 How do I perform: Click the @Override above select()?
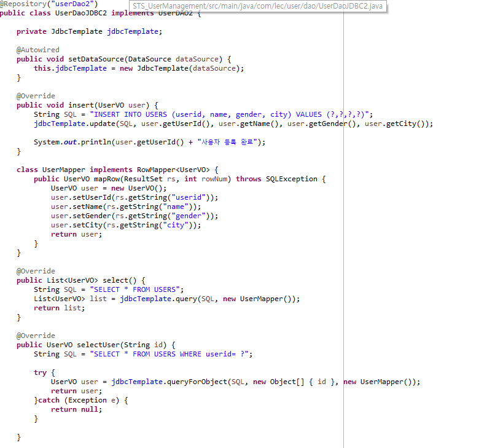pos(36,271)
